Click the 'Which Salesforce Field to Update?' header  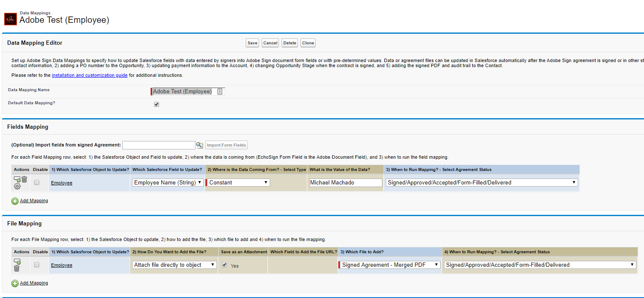point(167,170)
